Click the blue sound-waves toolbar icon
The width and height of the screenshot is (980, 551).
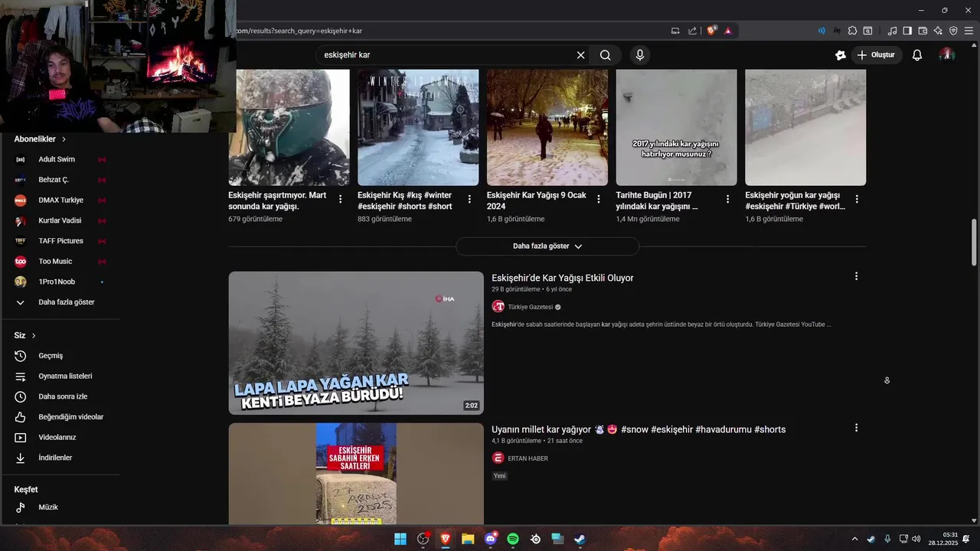(x=822, y=31)
